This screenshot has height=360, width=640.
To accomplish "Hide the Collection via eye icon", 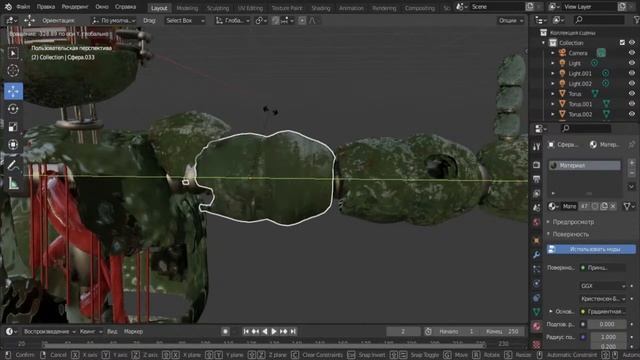I will (x=632, y=42).
